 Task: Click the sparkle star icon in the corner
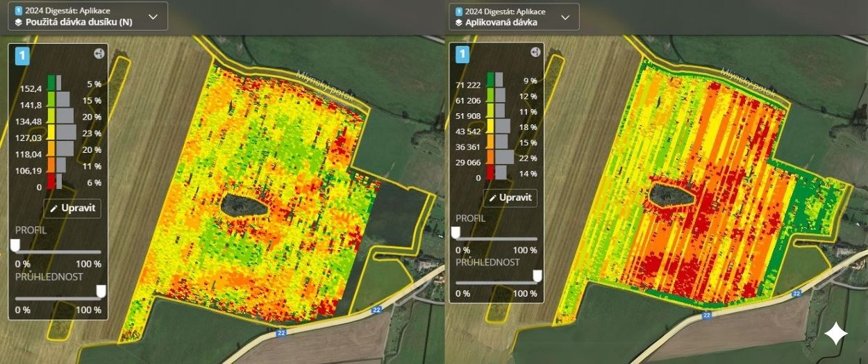(x=836, y=334)
